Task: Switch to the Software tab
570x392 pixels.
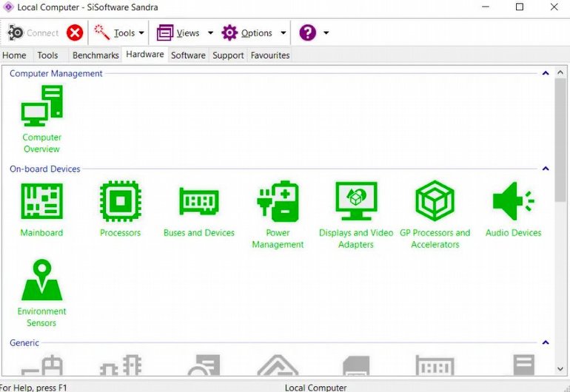Action: (188, 55)
